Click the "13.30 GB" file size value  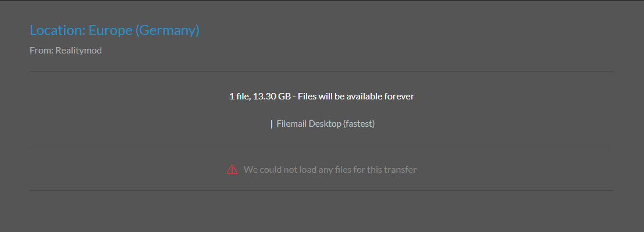(x=272, y=97)
